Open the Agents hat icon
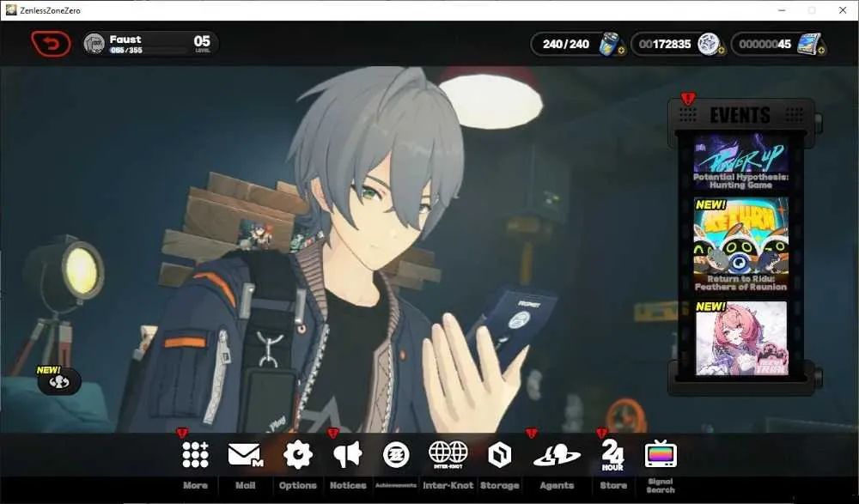This screenshot has height=504, width=859. click(x=557, y=455)
